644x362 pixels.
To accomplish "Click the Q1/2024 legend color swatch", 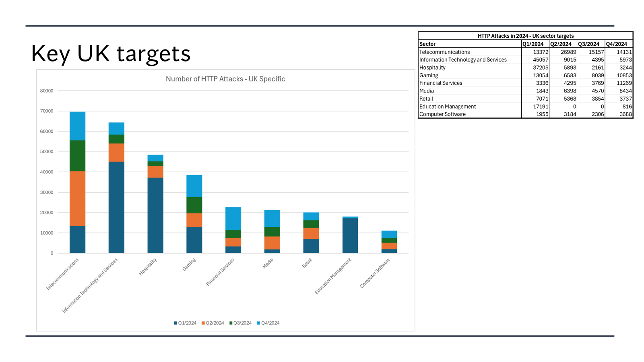I will coord(175,323).
